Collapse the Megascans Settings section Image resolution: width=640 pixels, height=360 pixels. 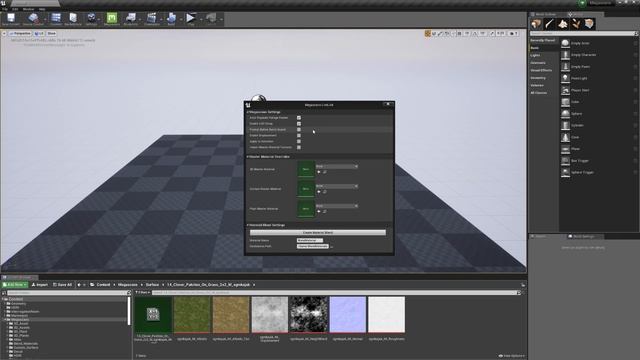coord(248,112)
